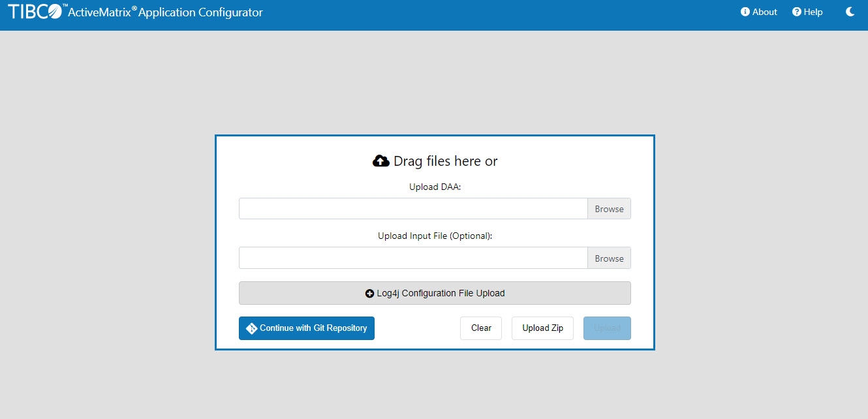
Task: Toggle dark mode with moon icon
Action: click(x=850, y=12)
